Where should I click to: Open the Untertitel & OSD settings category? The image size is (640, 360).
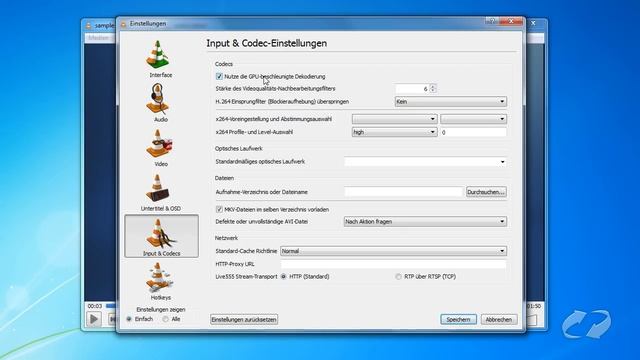[x=160, y=192]
